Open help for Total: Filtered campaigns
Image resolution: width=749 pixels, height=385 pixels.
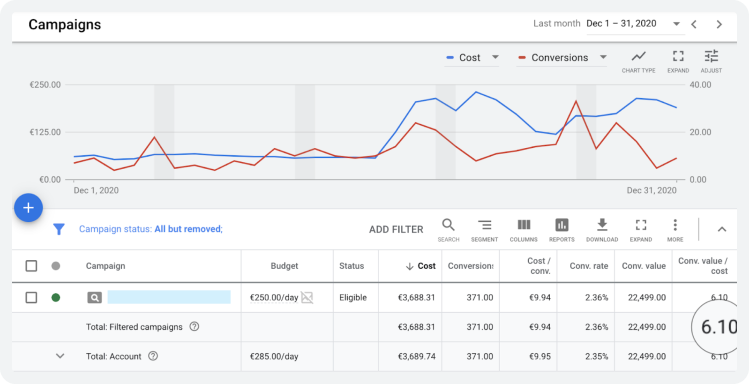pyautogui.click(x=194, y=327)
